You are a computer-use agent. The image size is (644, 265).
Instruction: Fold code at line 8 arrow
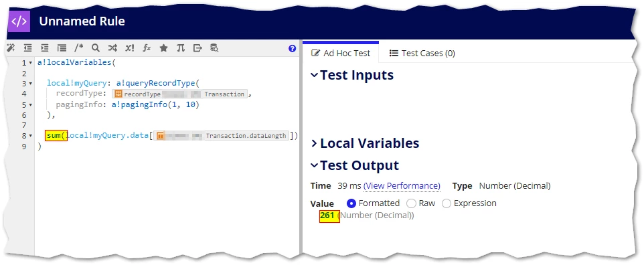[31, 136]
